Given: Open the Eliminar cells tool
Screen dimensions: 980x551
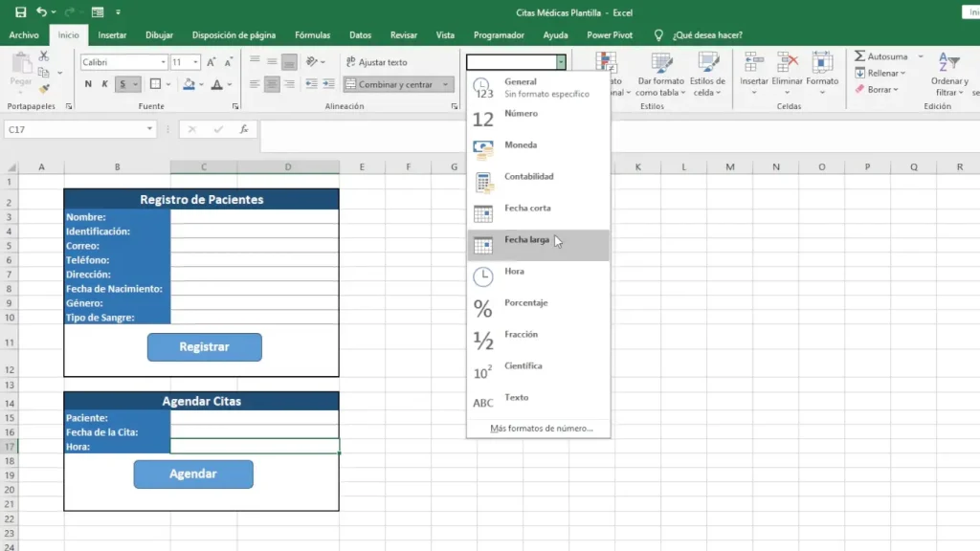Looking at the screenshot, I should (x=787, y=74).
